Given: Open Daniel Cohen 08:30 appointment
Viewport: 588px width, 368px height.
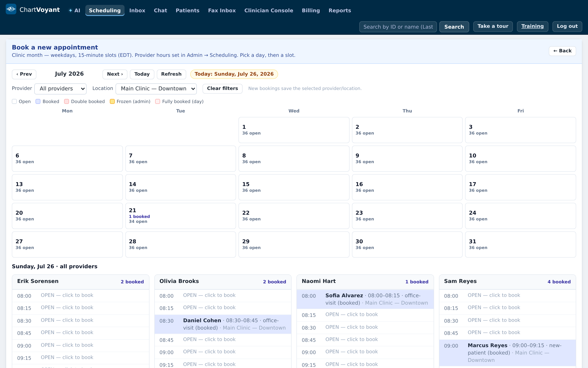Looking at the screenshot, I should (x=223, y=324).
